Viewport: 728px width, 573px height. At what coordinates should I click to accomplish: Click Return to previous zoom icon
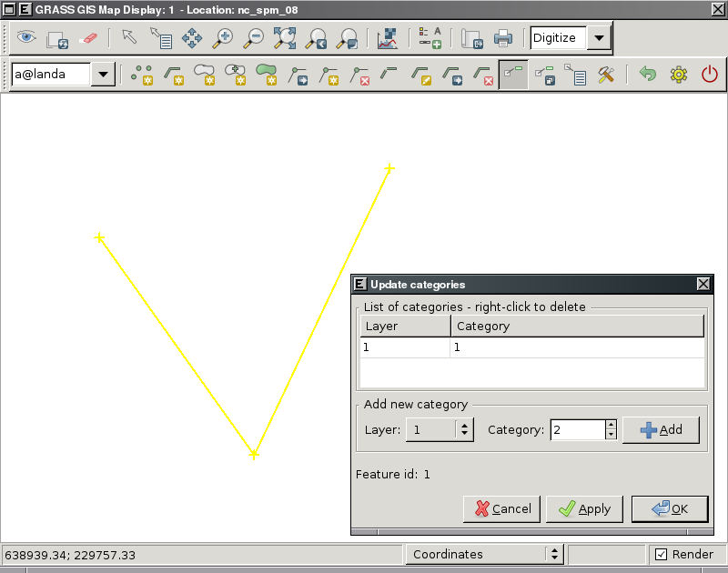coord(316,38)
